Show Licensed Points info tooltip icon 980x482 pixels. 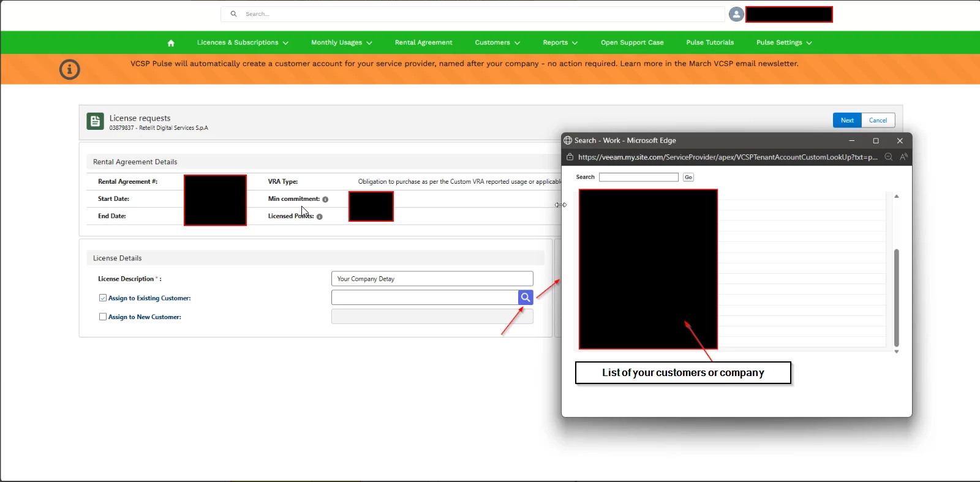point(320,216)
